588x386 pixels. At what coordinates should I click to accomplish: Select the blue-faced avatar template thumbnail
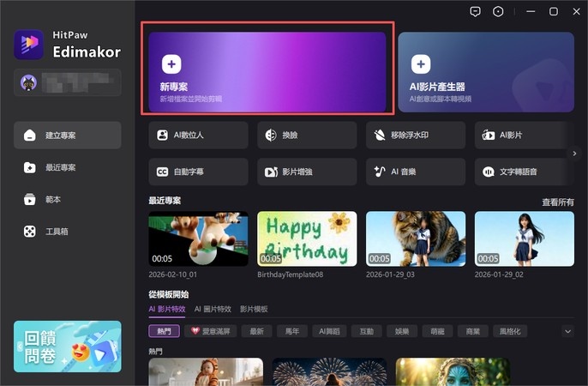[x=453, y=371]
